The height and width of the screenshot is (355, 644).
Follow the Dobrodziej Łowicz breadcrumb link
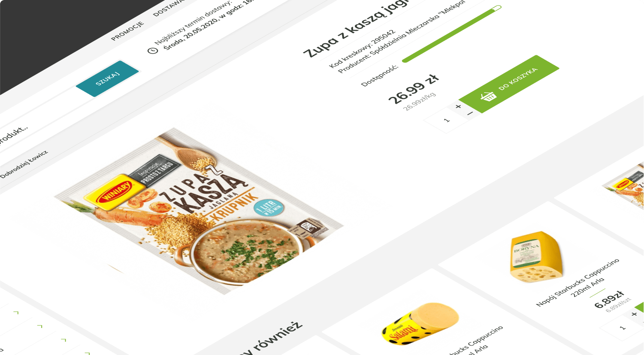pyautogui.click(x=24, y=164)
